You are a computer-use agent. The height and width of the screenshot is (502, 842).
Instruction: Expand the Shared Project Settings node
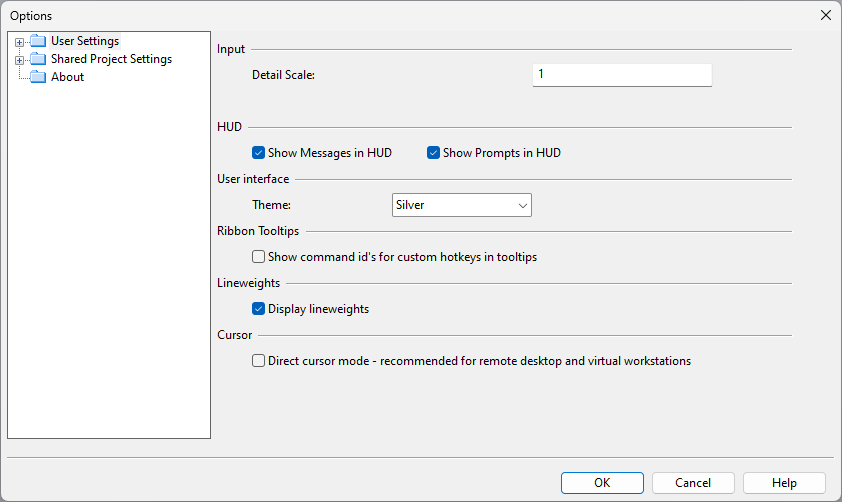19,60
